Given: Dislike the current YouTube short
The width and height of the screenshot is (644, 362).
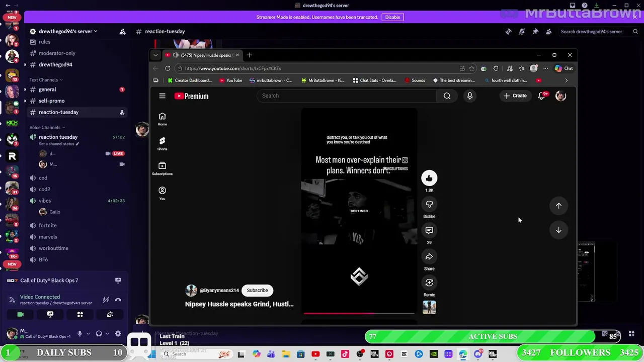Looking at the screenshot, I should click(x=429, y=204).
